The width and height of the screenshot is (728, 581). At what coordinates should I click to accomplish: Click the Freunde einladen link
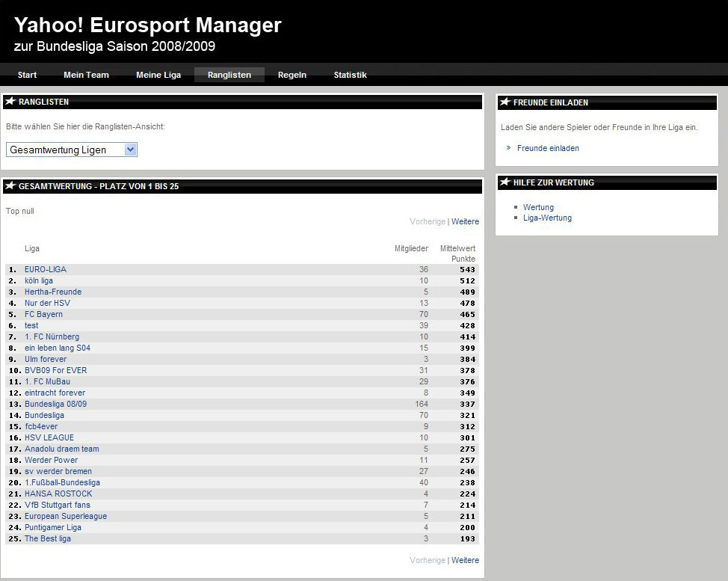pyautogui.click(x=548, y=148)
